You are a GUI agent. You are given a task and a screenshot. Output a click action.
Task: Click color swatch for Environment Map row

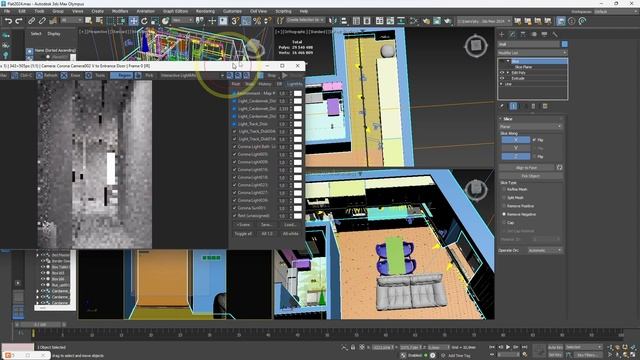298,93
